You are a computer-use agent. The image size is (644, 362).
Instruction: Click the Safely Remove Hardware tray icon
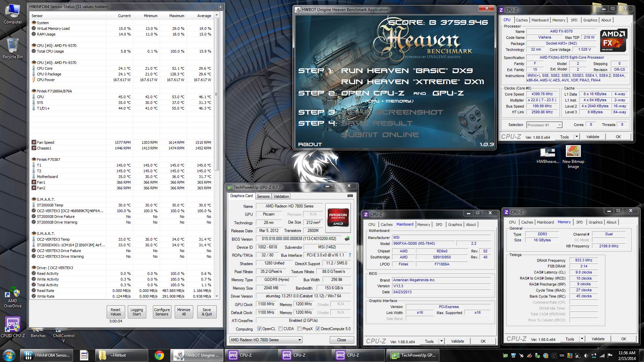538,356
